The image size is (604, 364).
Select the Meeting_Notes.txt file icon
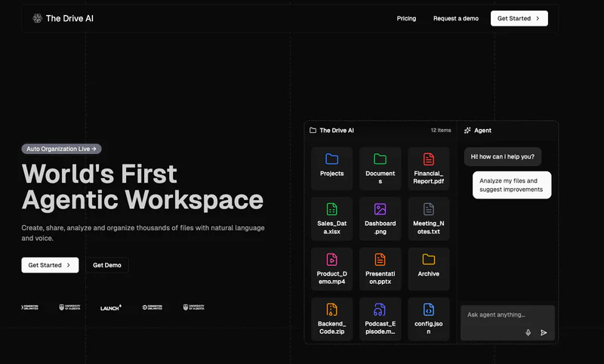(428, 209)
